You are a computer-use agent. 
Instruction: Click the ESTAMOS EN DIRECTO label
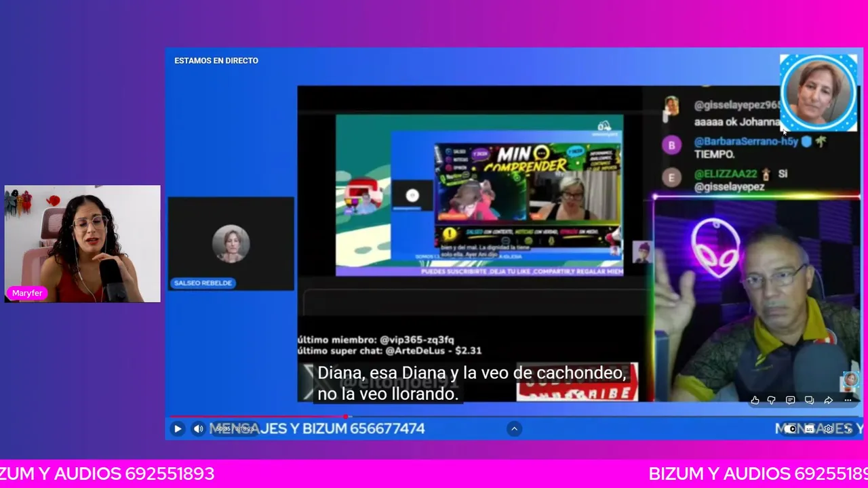click(216, 60)
